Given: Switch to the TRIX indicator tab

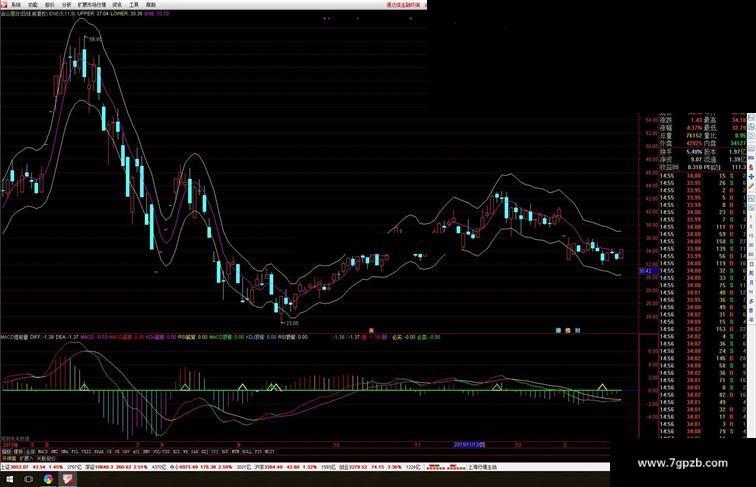Looking at the screenshot, I should [x=86, y=452].
